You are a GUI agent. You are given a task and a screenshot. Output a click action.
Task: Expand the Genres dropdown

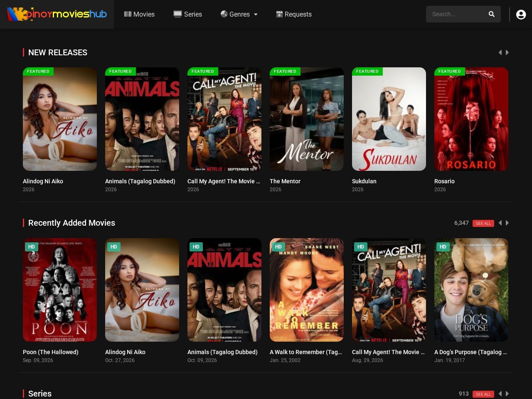(239, 14)
